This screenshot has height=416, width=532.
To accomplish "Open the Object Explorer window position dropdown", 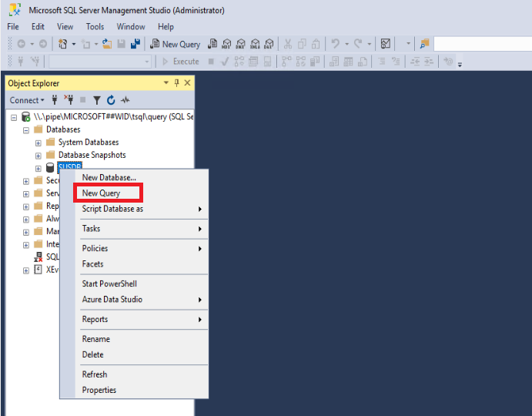I will [166, 83].
